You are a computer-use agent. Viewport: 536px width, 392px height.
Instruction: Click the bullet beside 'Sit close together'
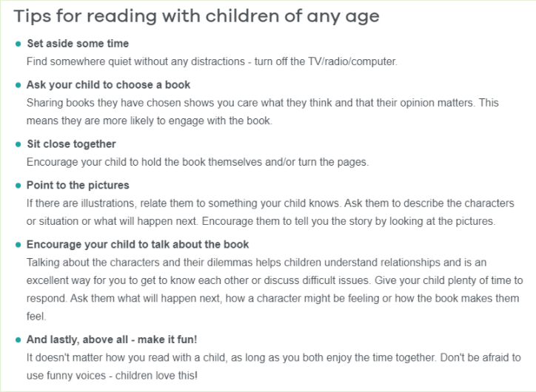18,144
